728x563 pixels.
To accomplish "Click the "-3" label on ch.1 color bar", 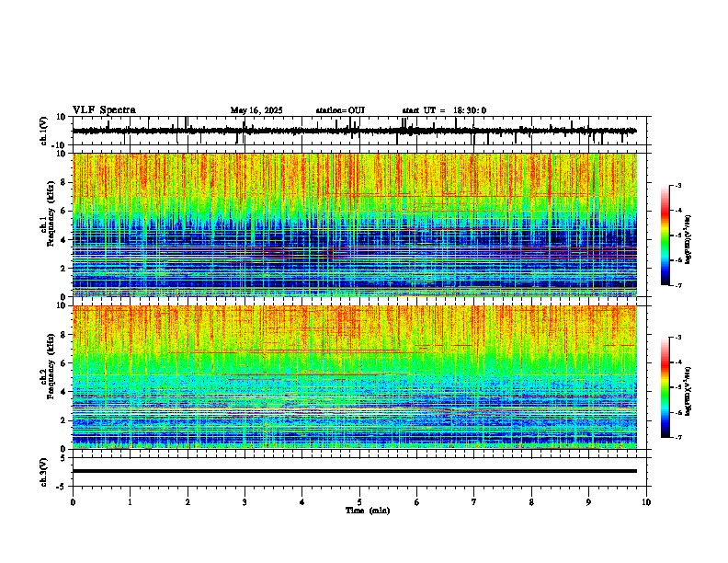I will pyautogui.click(x=677, y=186).
